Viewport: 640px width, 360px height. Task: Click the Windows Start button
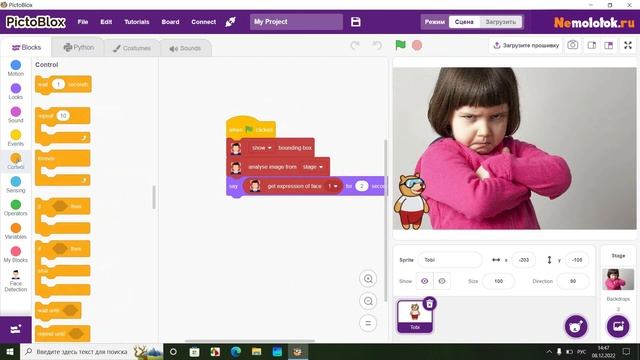point(10,351)
